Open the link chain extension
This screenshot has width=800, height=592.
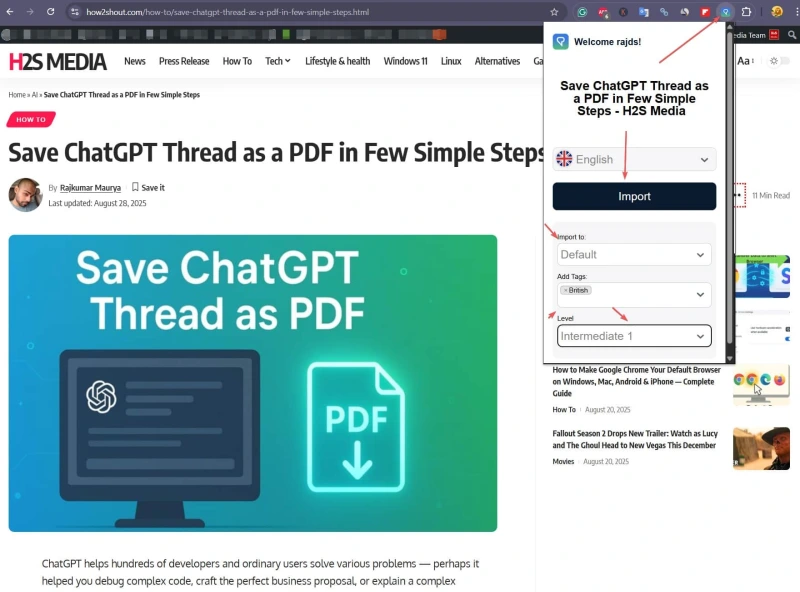click(664, 12)
